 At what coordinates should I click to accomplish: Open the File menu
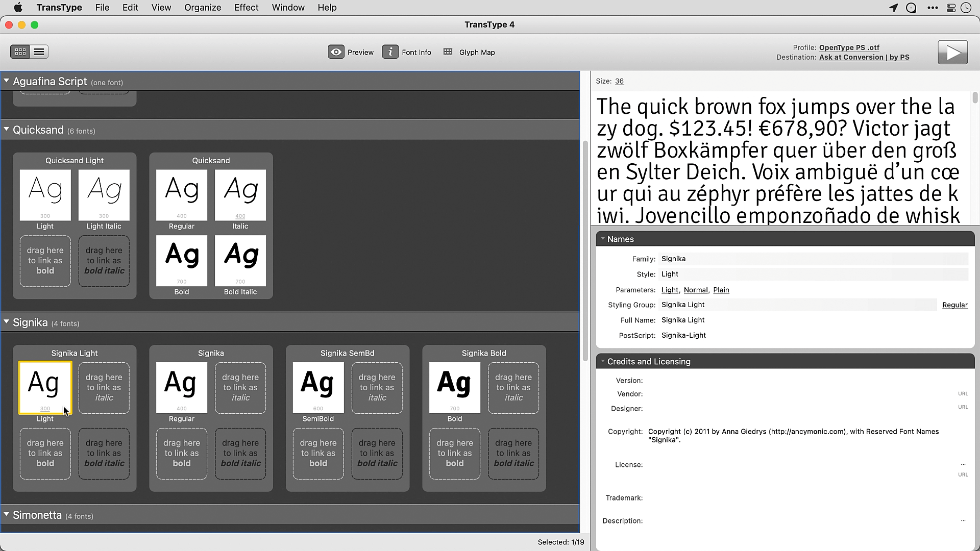[102, 7]
